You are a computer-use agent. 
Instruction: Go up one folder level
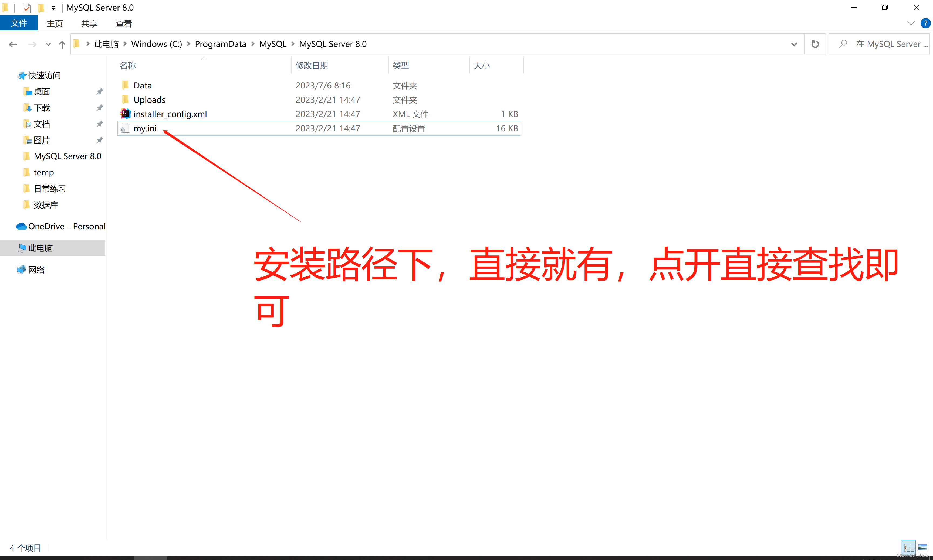point(62,45)
